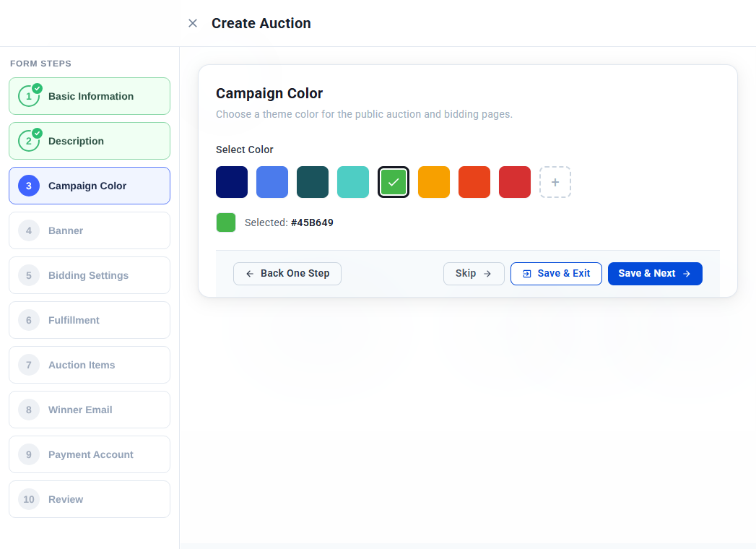Select the Campaign Color step

90,186
